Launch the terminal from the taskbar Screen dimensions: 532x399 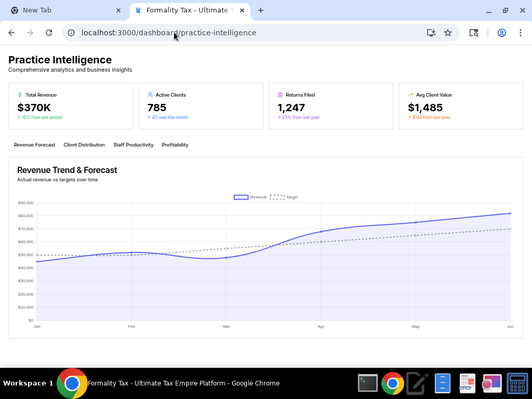[x=368, y=383]
